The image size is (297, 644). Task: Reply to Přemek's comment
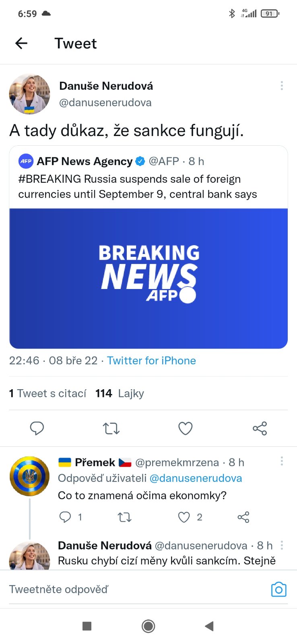(x=65, y=517)
